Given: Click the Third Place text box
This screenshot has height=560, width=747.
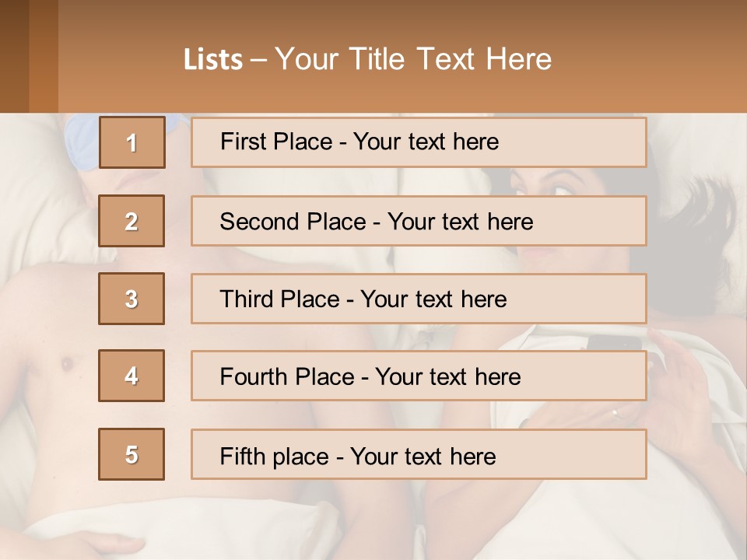Looking at the screenshot, I should (419, 299).
